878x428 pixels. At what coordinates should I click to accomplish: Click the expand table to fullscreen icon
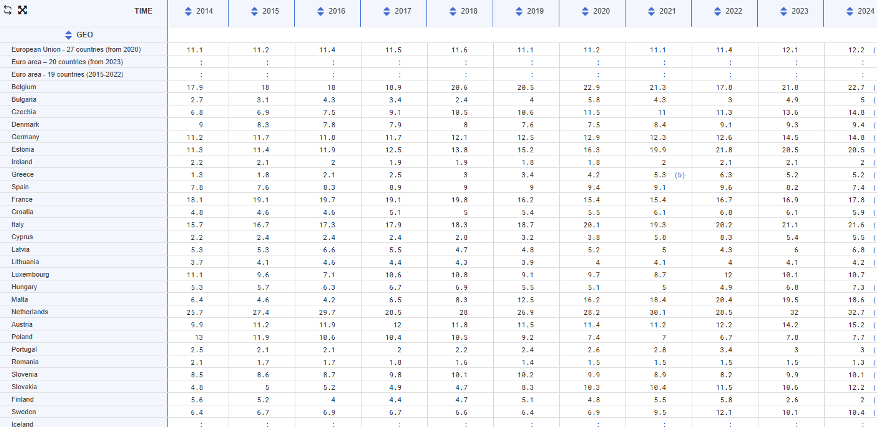(x=23, y=10)
